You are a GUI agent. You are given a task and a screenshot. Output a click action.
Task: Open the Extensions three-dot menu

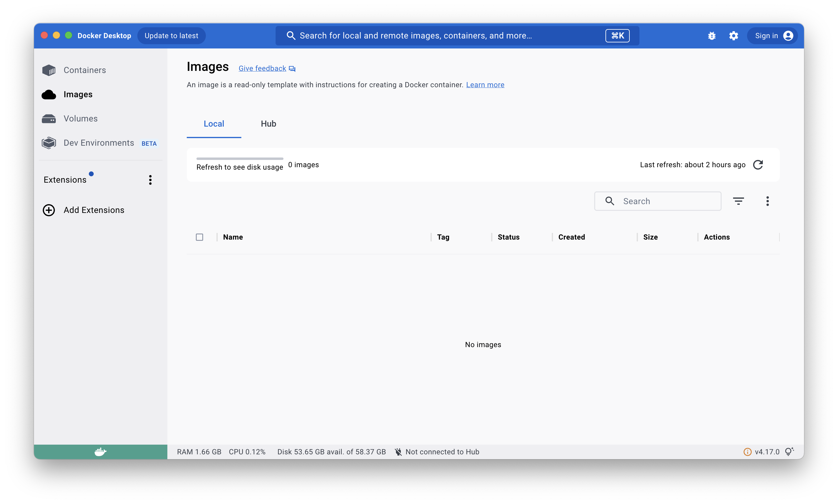150,180
